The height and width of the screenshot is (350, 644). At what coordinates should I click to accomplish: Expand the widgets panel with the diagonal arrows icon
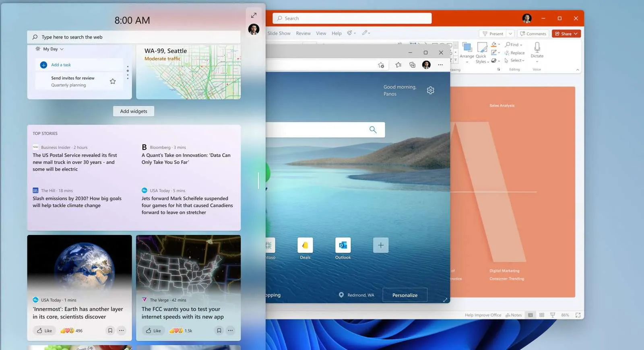[x=254, y=15]
